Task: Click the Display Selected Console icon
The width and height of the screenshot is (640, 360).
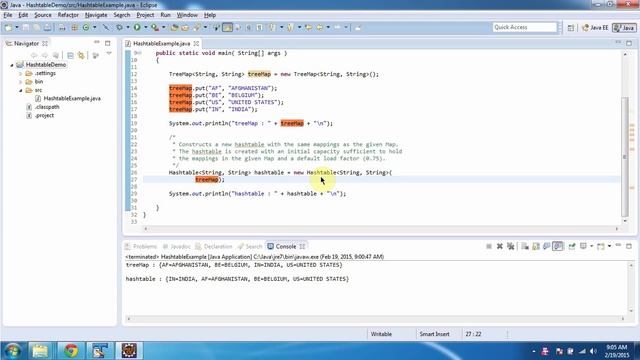Action: point(584,246)
